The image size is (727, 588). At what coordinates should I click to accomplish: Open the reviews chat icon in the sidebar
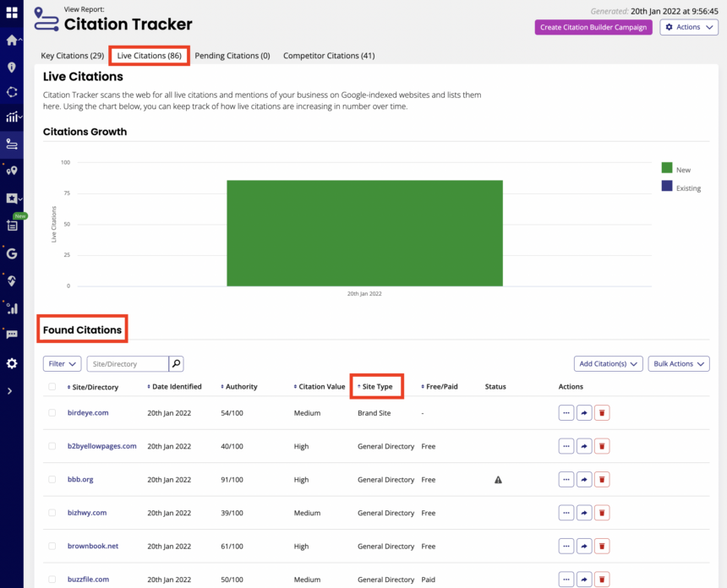point(12,335)
